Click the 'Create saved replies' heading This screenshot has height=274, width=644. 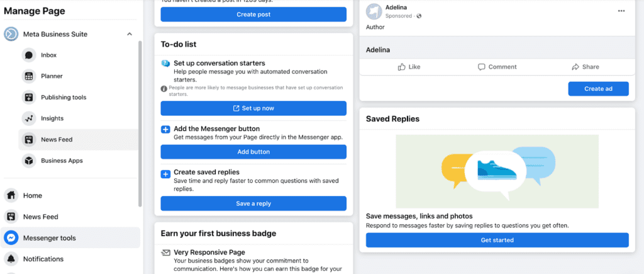click(206, 172)
